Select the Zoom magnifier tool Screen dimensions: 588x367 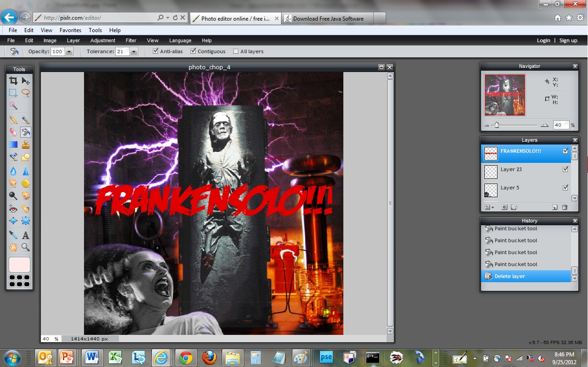[x=26, y=247]
